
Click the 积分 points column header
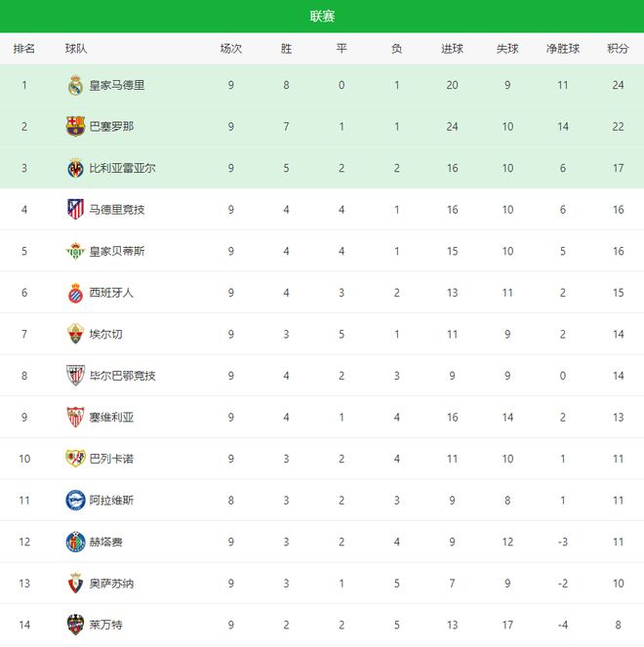point(618,49)
